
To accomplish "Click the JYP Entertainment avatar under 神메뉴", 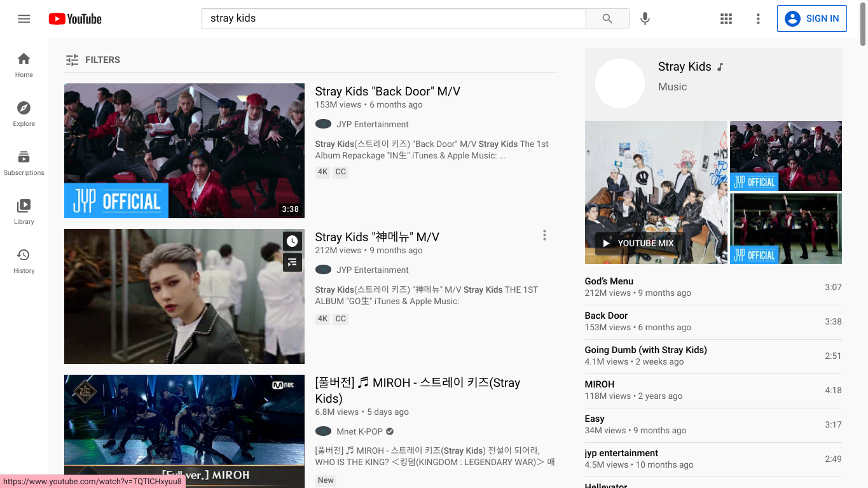I will (324, 270).
